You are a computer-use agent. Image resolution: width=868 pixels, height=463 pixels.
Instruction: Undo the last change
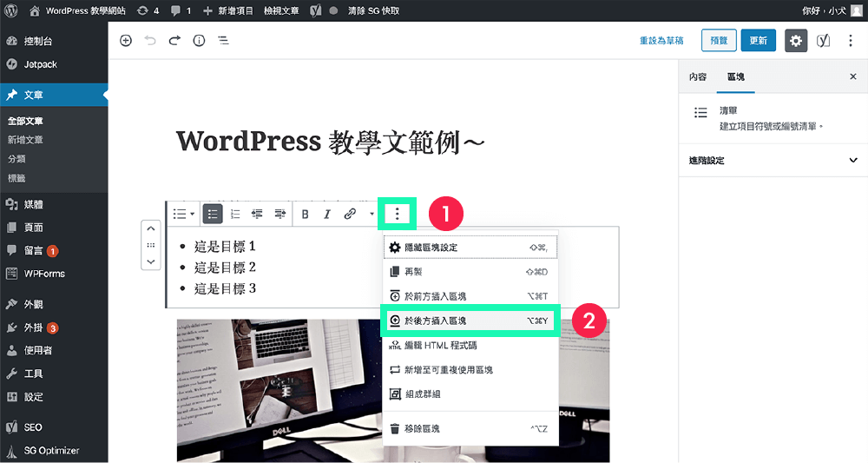(150, 41)
